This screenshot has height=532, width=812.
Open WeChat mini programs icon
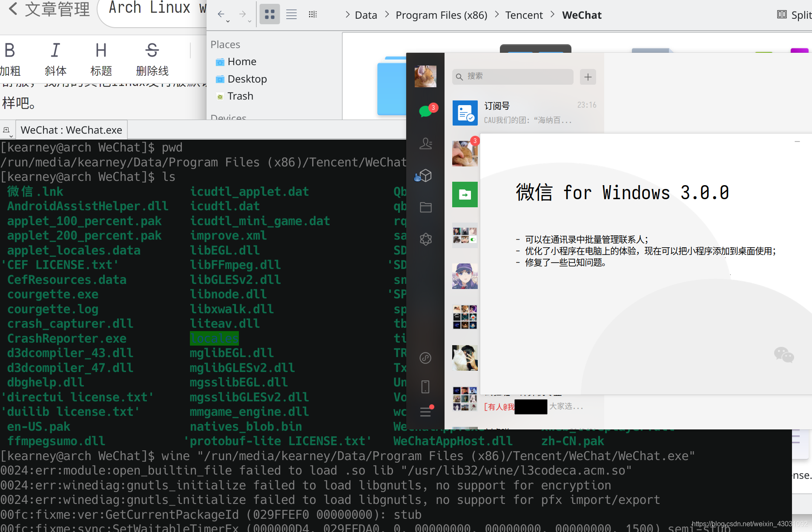point(425,358)
